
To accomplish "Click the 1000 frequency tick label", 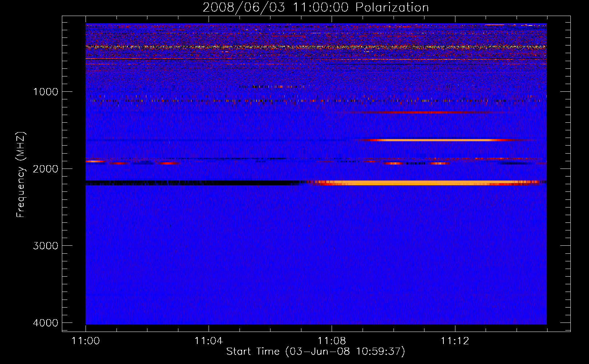I will point(46,92).
